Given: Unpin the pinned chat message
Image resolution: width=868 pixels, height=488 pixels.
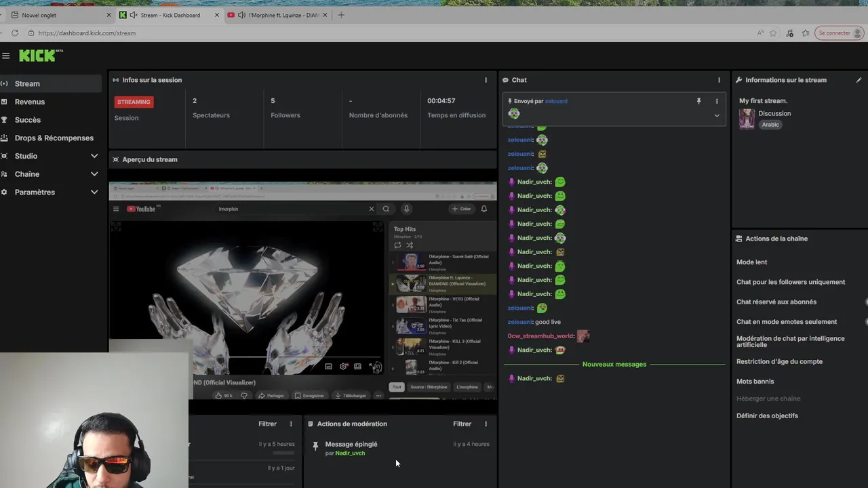Looking at the screenshot, I should click(x=698, y=101).
